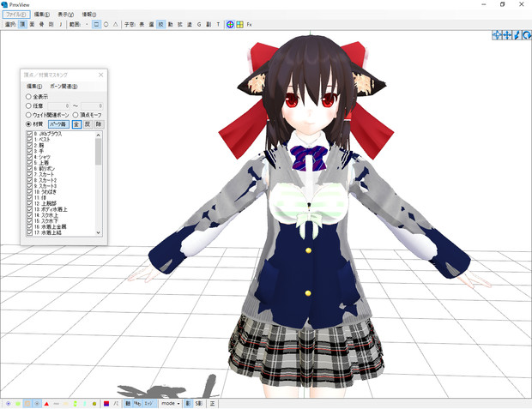Image resolution: width=532 pixels, height=409 pixels.
Task: Open the 表示(V) menu
Action: pos(65,15)
